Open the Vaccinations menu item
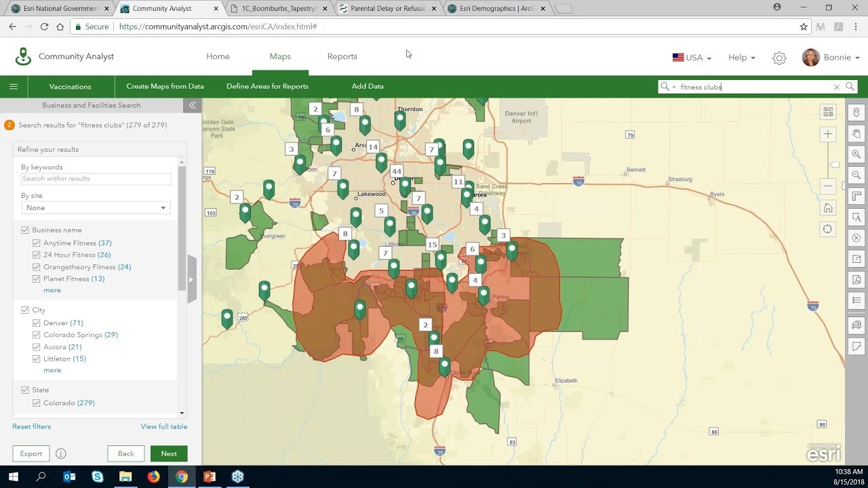 (x=70, y=87)
